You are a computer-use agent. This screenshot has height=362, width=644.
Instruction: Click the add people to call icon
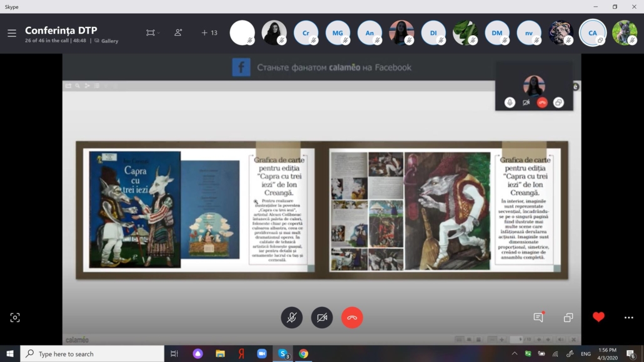[x=178, y=33]
